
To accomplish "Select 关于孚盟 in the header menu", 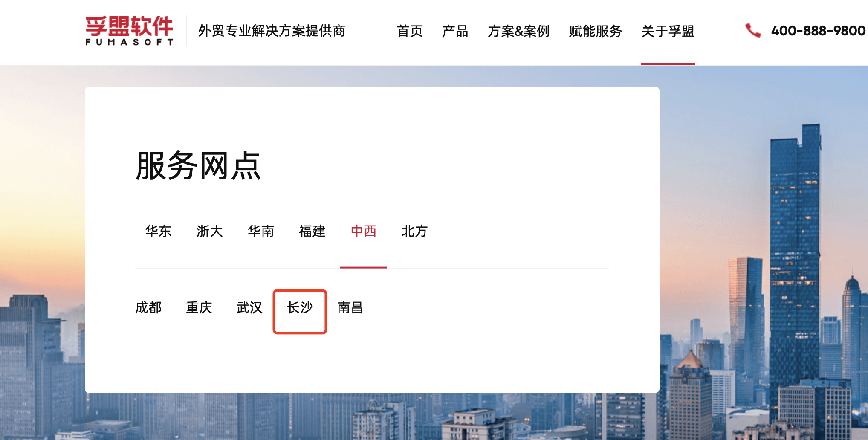I will coord(668,31).
